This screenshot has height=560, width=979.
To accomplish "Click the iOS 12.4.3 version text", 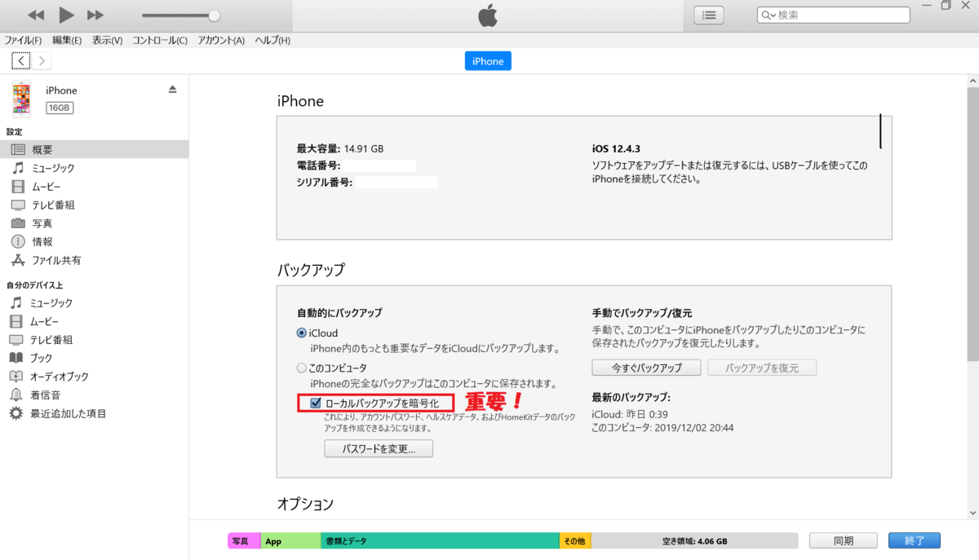I will 617,149.
